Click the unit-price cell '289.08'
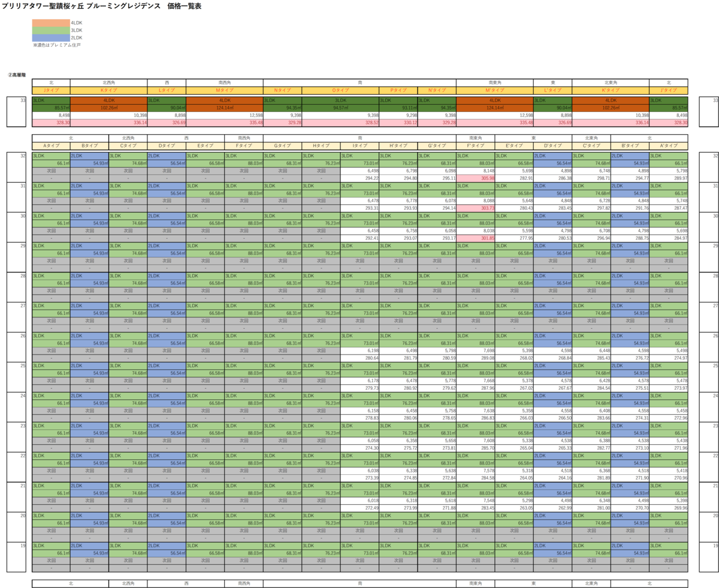719x588 pixels. click(x=476, y=358)
